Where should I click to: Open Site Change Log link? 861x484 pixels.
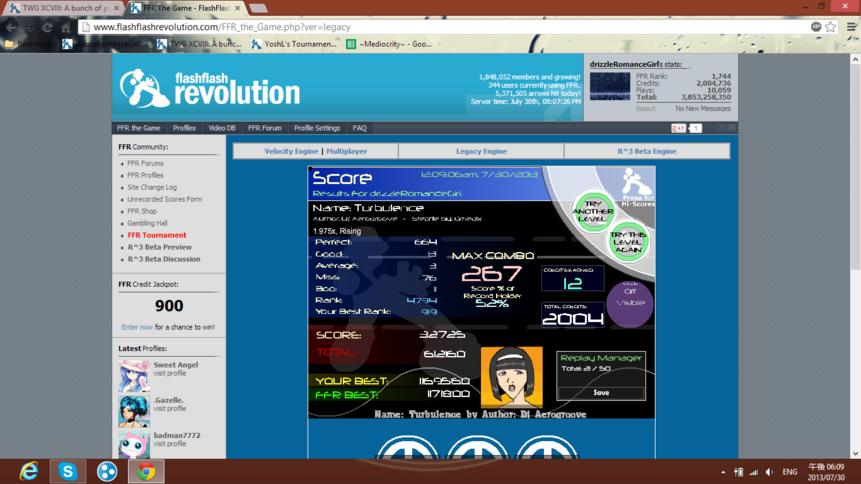pyautogui.click(x=152, y=187)
